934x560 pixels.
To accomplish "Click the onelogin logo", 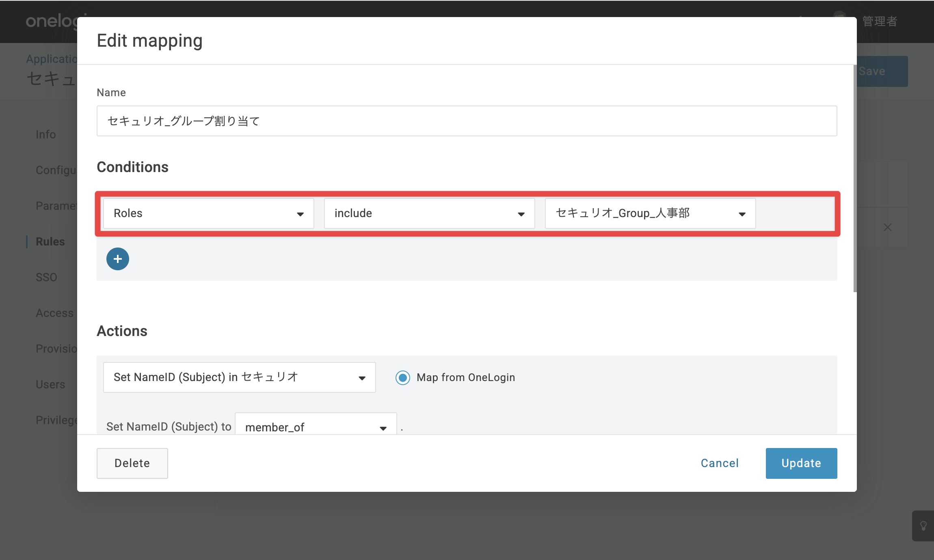I will click(x=52, y=21).
